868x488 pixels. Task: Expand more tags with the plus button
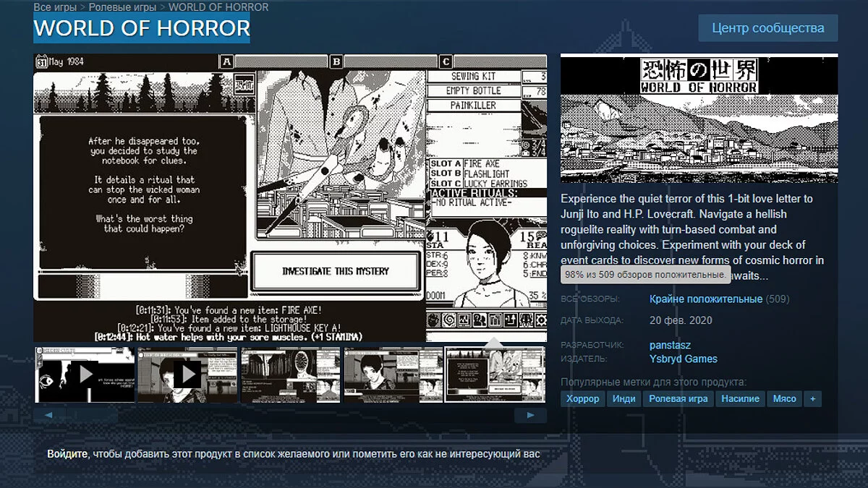click(813, 398)
